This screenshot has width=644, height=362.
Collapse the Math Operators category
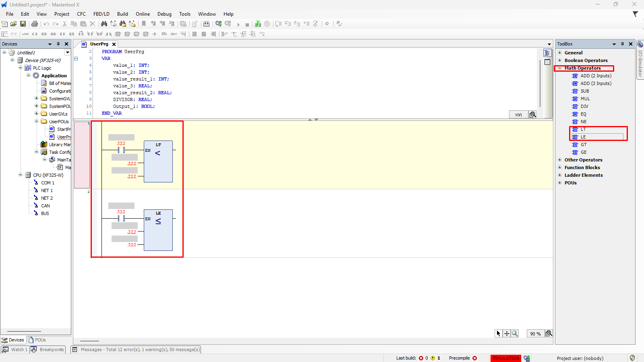(559, 68)
